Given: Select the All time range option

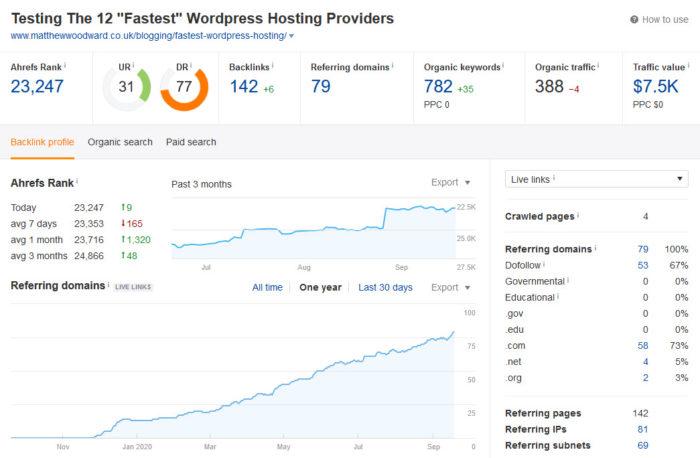Looking at the screenshot, I should pyautogui.click(x=267, y=288).
